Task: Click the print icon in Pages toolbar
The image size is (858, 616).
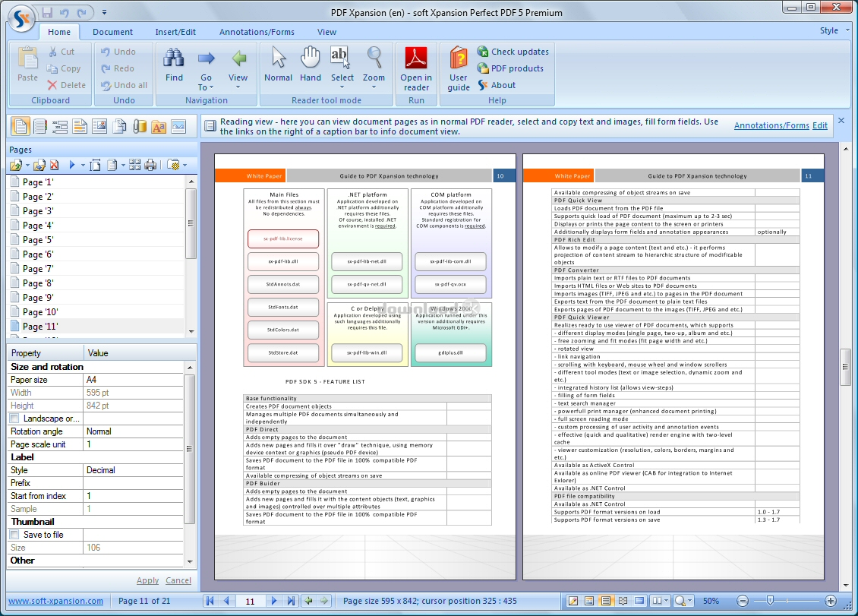Action: pyautogui.click(x=150, y=165)
